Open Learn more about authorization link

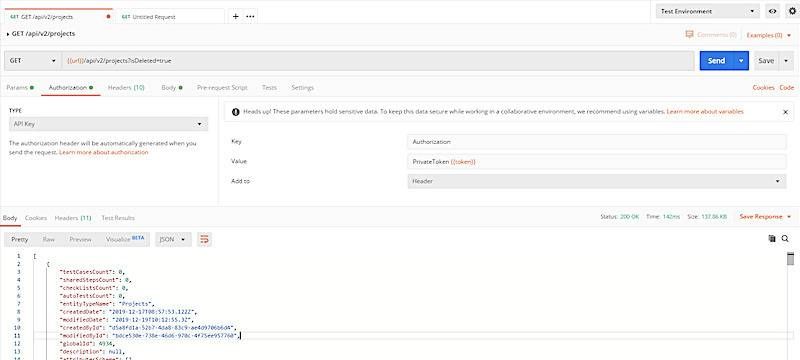(104, 152)
